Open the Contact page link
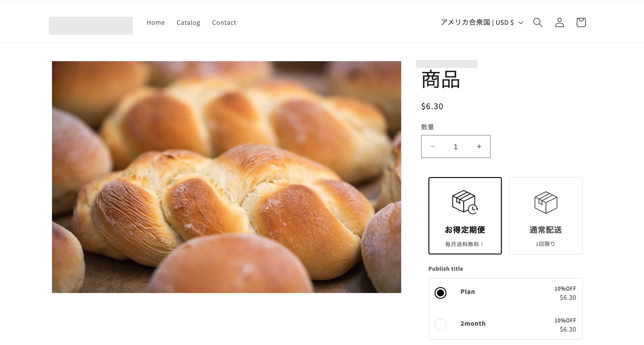 click(224, 23)
